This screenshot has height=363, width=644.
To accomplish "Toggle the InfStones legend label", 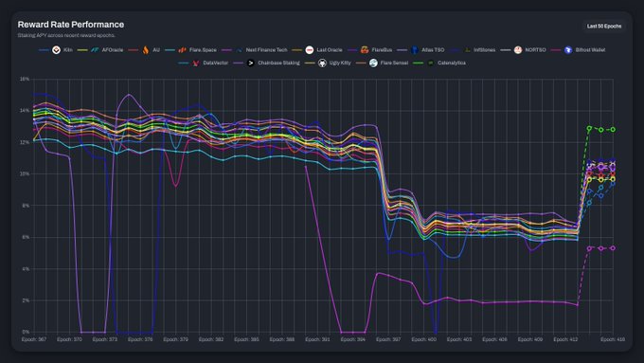I will pyautogui.click(x=485, y=49).
